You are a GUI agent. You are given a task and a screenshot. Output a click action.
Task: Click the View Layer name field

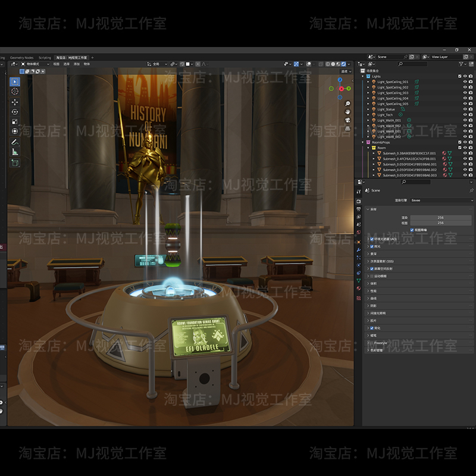pyautogui.click(x=446, y=57)
